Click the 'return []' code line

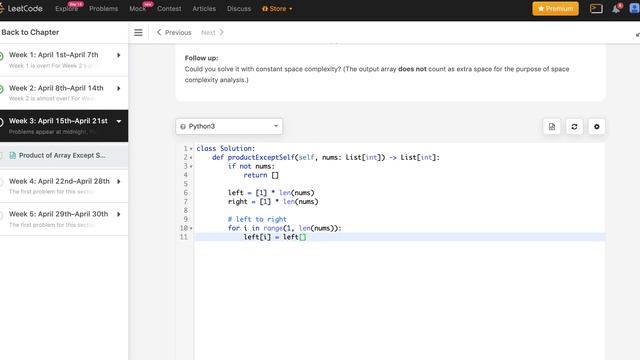point(261,175)
